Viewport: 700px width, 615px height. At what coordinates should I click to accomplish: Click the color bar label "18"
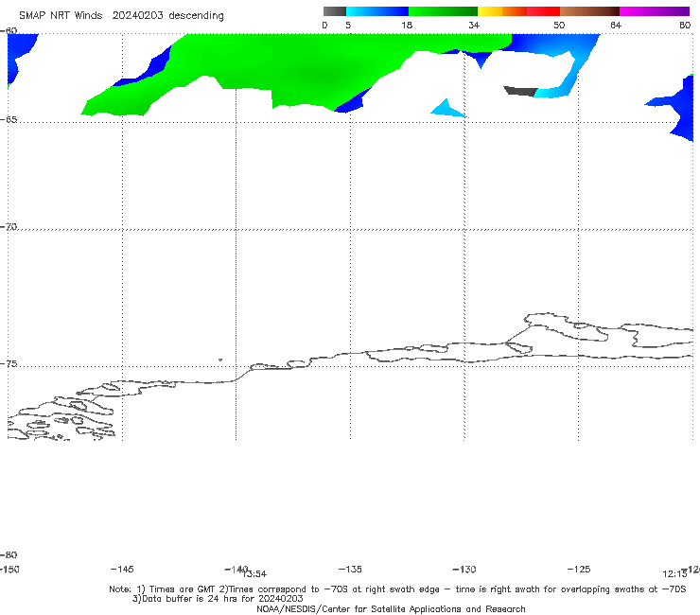click(407, 25)
